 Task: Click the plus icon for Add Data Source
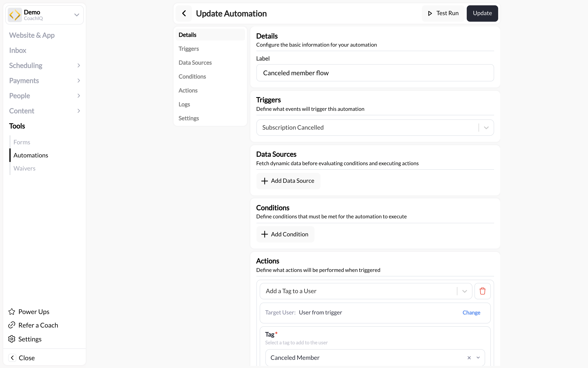[264, 181]
